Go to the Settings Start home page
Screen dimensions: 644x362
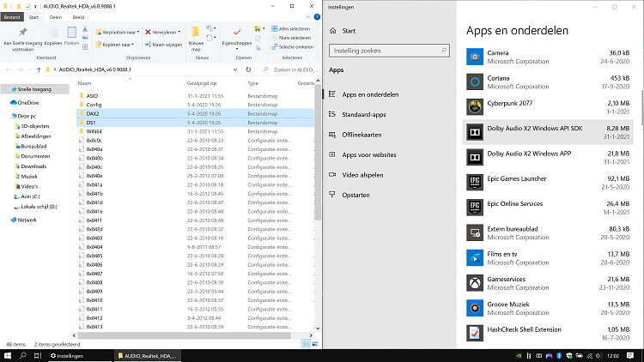349,31
